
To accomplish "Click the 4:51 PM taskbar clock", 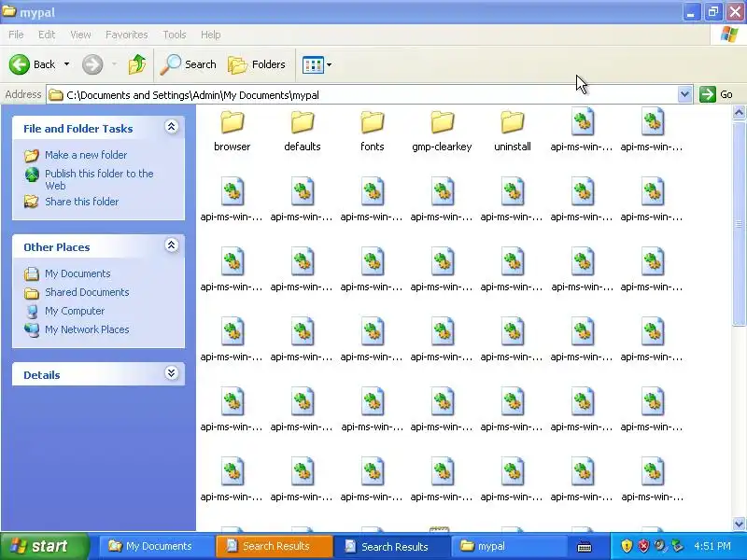I will pos(712,546).
